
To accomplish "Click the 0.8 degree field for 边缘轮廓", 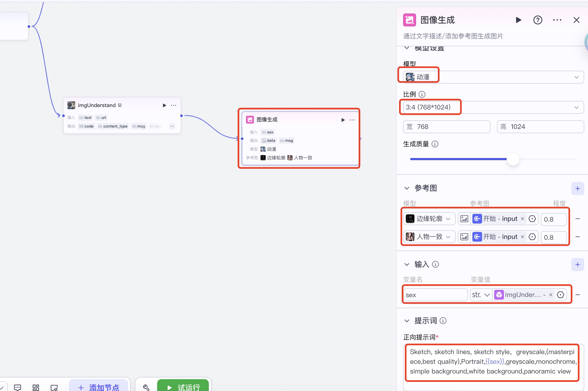I will tap(554, 219).
